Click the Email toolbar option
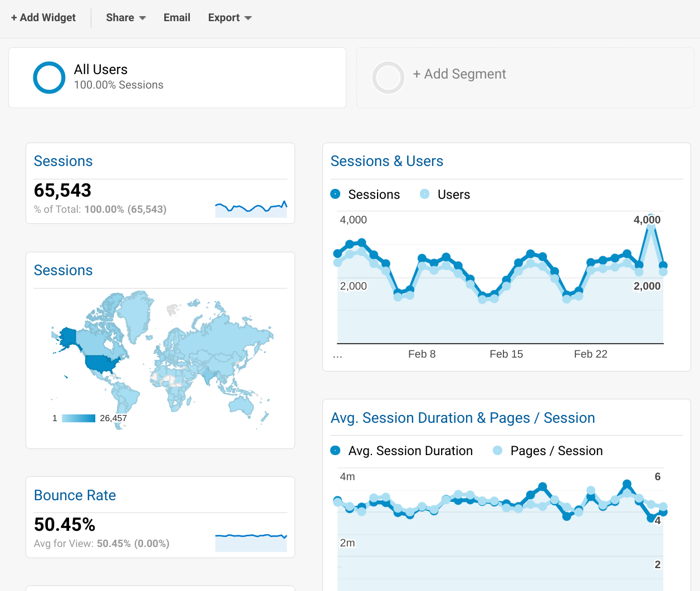The width and height of the screenshot is (700, 591). tap(177, 18)
